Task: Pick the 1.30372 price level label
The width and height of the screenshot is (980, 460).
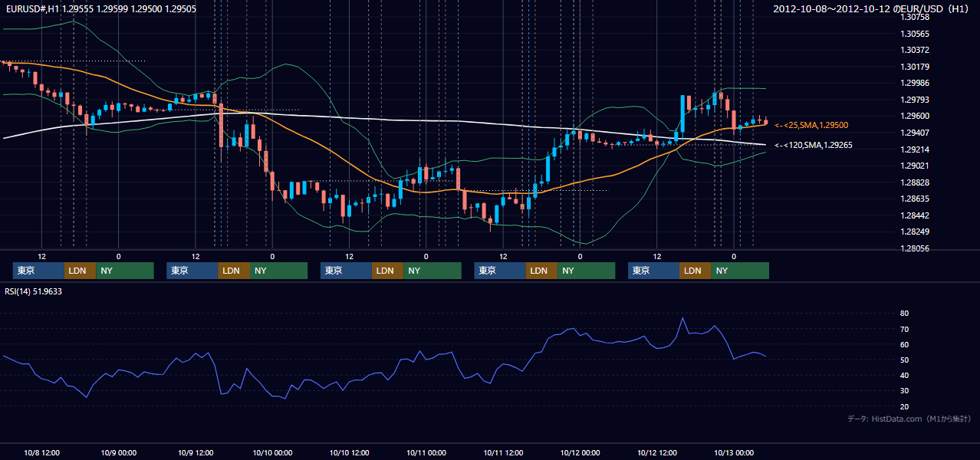Action: 915,50
